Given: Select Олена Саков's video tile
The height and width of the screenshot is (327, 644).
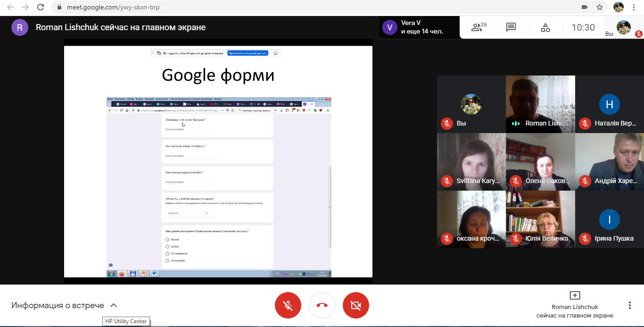Looking at the screenshot, I should tap(540, 161).
